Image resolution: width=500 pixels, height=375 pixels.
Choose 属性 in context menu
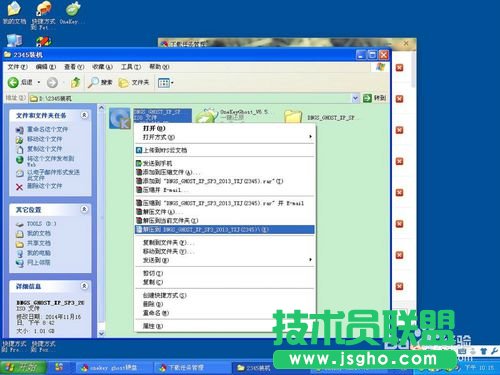(x=224, y=326)
